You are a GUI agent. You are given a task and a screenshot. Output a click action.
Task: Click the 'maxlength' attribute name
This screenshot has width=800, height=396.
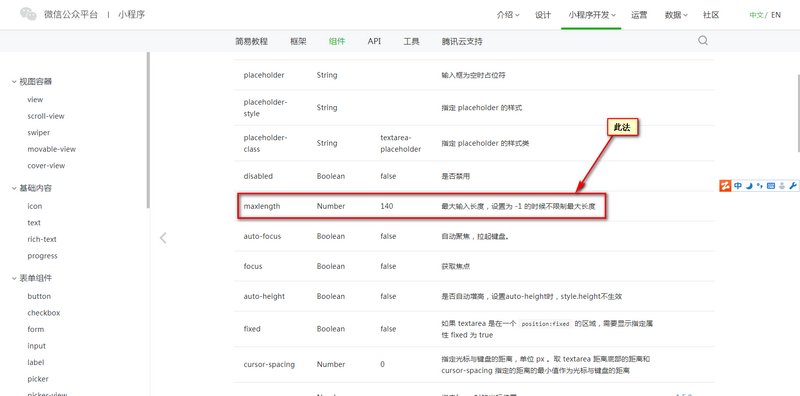coord(262,206)
